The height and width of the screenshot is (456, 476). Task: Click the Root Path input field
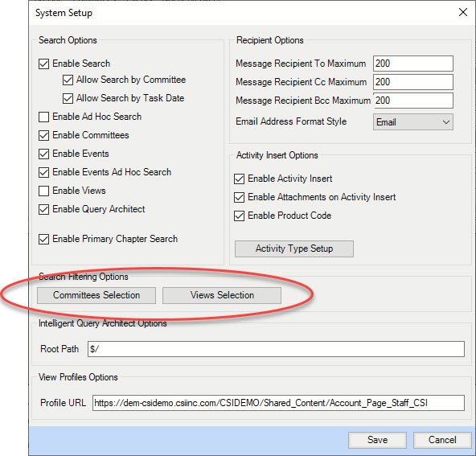tap(276, 349)
